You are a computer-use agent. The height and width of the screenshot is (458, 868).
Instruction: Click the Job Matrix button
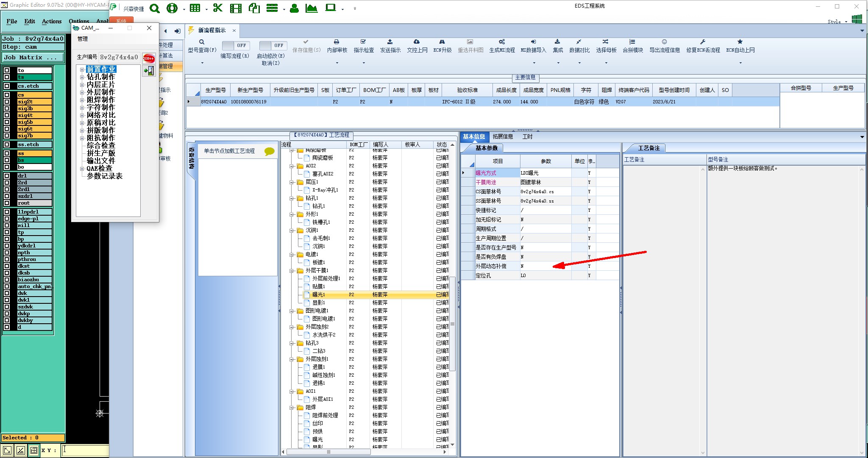[x=33, y=58]
